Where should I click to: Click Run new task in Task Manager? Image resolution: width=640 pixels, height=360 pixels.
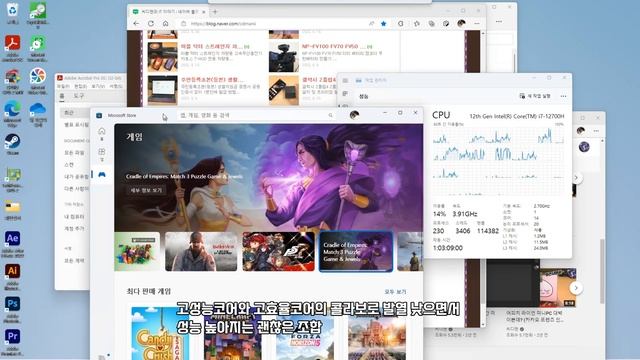(x=535, y=96)
